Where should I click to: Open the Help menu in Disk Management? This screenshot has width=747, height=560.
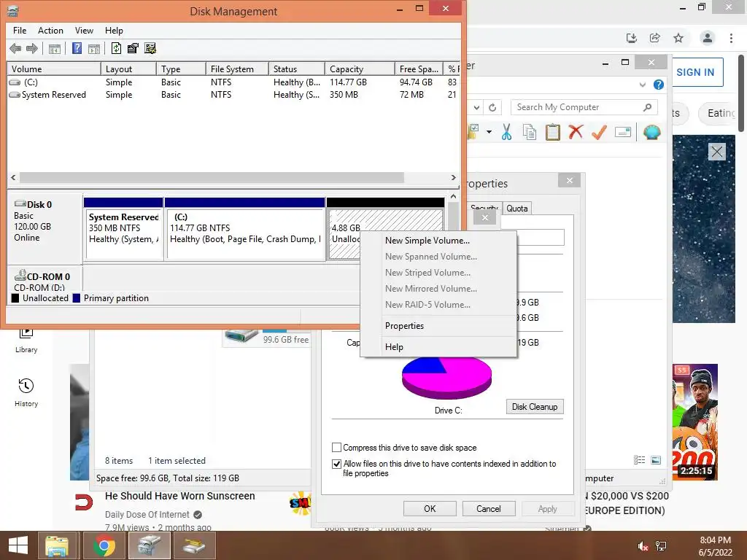pyautogui.click(x=114, y=31)
